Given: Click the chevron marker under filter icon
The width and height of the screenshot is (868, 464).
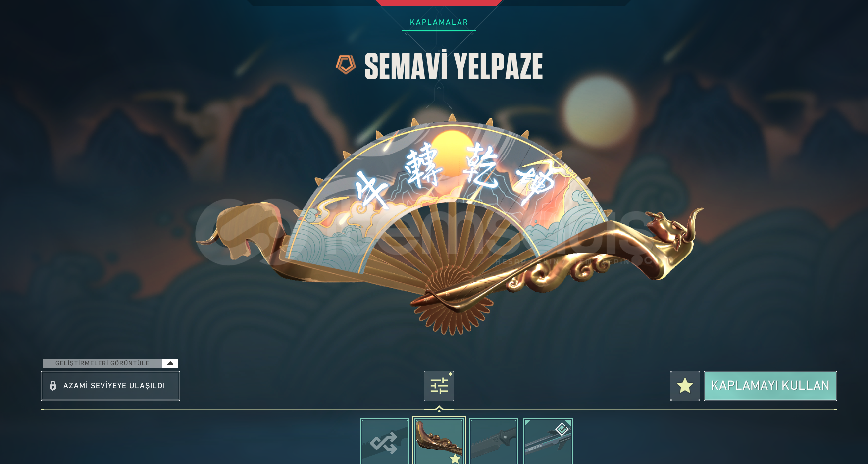Looking at the screenshot, I should pos(439,409).
